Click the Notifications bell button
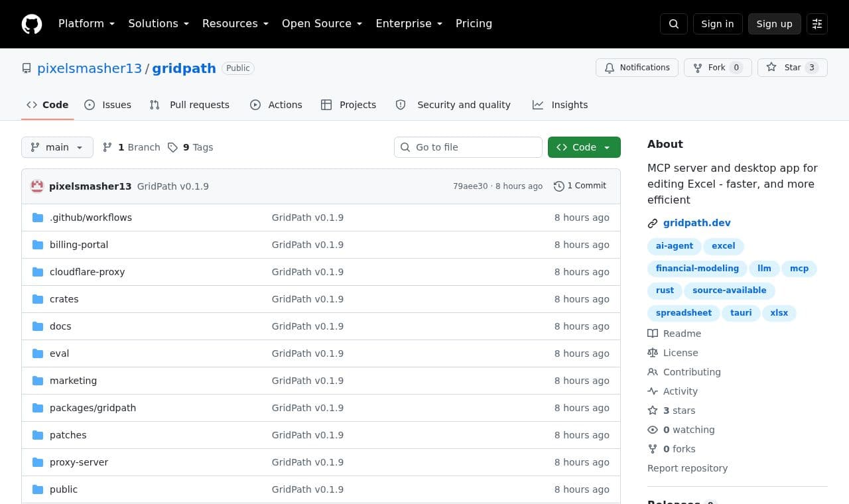The width and height of the screenshot is (849, 504). (637, 68)
